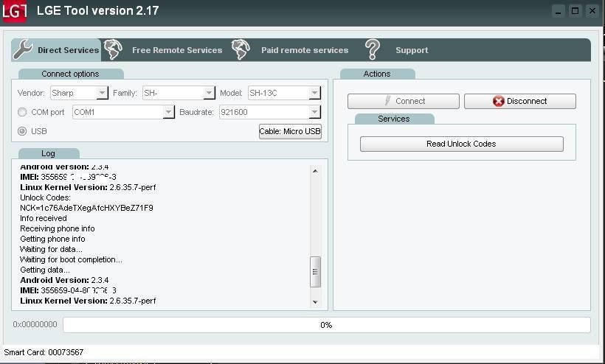This screenshot has width=605, height=364.
Task: Minimize the LGE Tool window
Action: [x=558, y=11]
